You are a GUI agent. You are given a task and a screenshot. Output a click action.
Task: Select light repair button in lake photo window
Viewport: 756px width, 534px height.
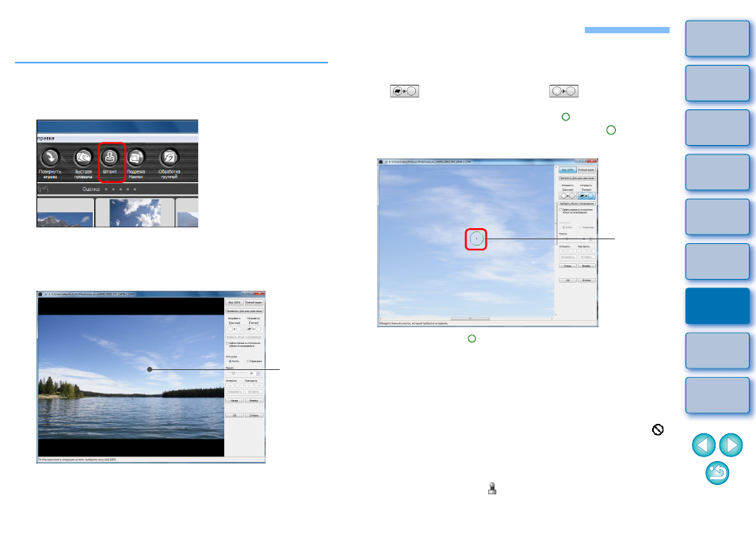click(235, 329)
